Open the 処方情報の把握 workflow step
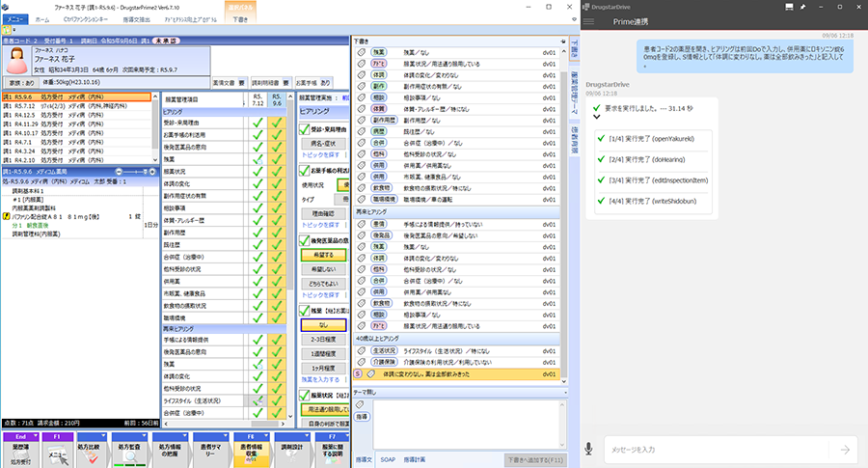Screen dimensions: 868x468 pos(170,451)
